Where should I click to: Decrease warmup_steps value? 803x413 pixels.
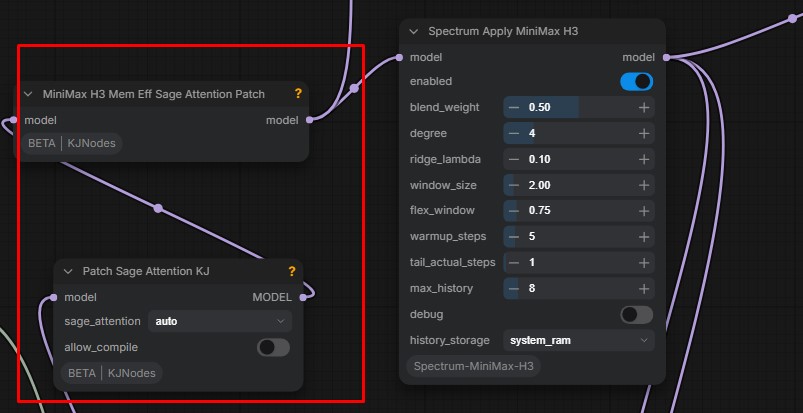[x=514, y=237]
